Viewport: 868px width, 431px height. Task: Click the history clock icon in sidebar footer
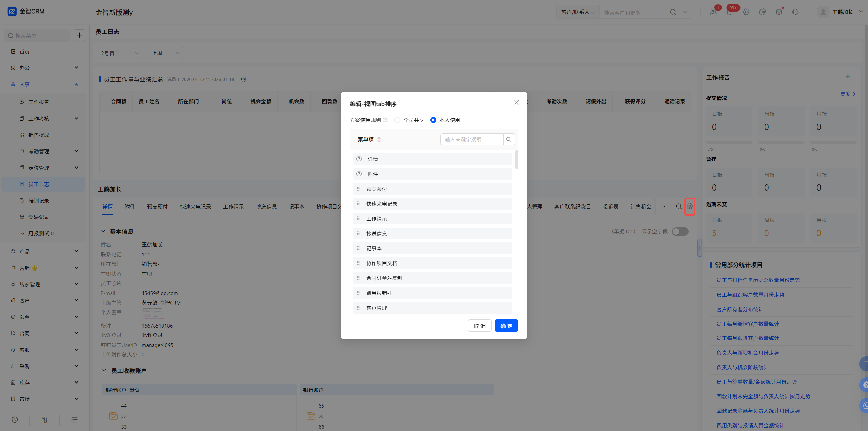point(15,420)
